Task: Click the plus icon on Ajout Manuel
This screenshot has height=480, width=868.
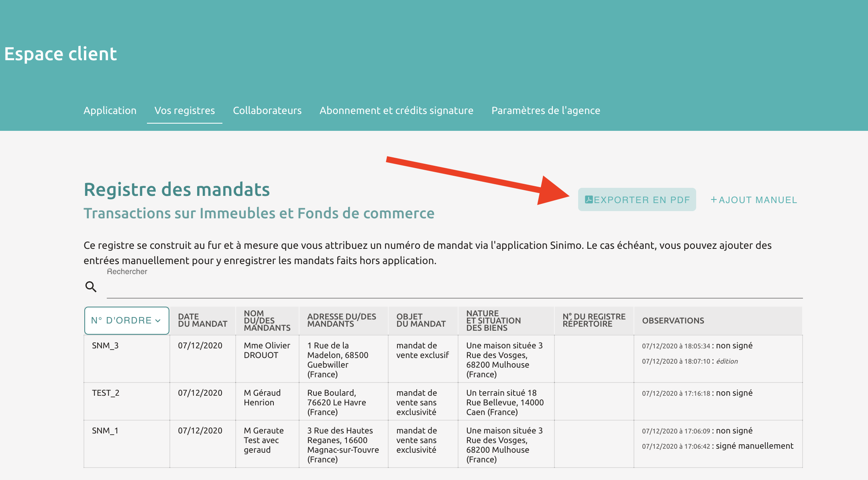Action: (713, 199)
